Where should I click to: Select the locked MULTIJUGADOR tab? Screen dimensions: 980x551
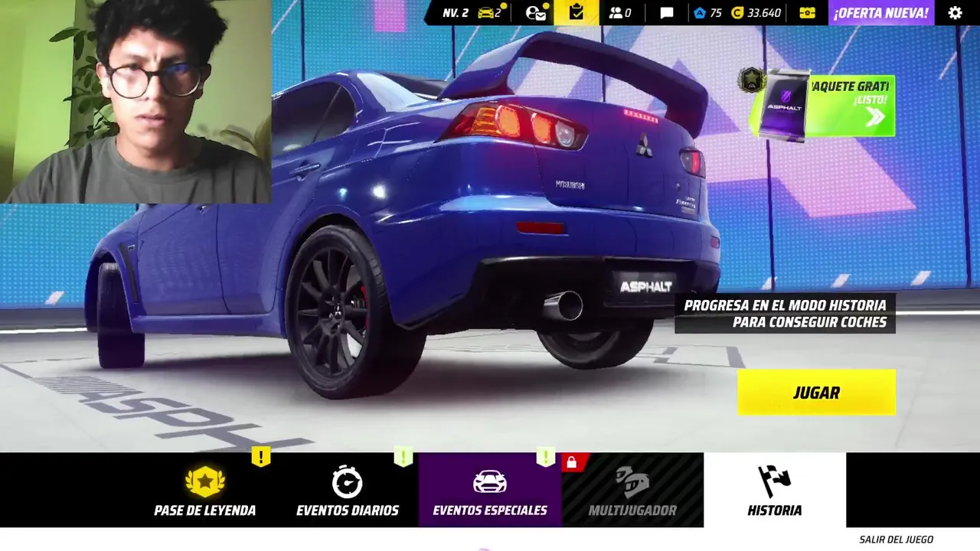click(x=632, y=491)
